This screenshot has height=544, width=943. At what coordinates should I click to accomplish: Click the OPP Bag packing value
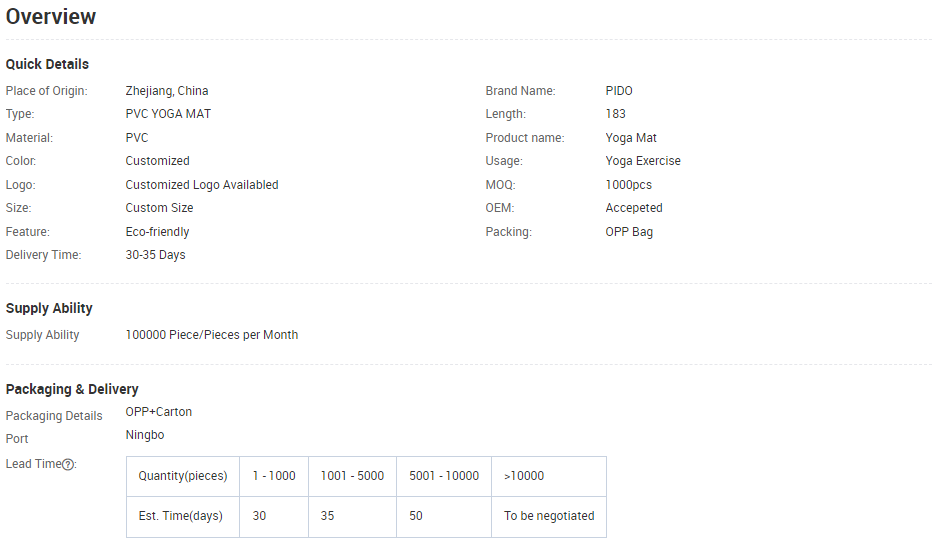tap(629, 231)
